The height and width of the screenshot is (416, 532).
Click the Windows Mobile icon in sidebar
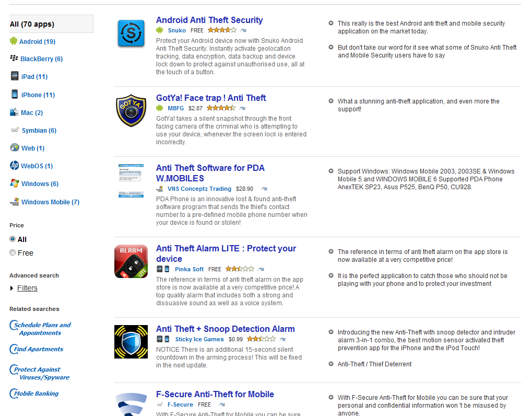coord(15,202)
